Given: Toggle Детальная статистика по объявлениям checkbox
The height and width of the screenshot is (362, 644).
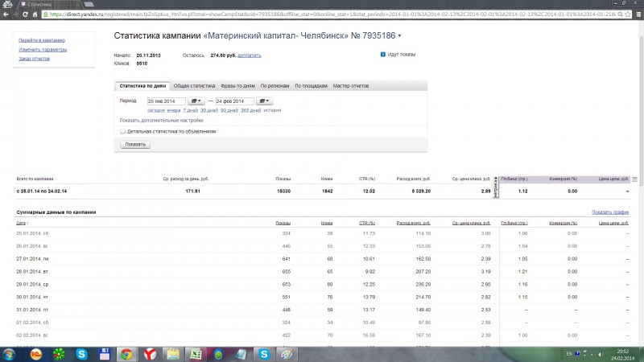Looking at the screenshot, I should 122,131.
